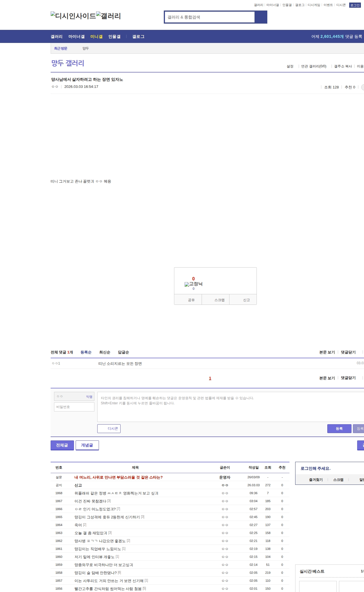Open the 설정 menu of the gallery
The width and height of the screenshot is (364, 592).
[x=290, y=66]
